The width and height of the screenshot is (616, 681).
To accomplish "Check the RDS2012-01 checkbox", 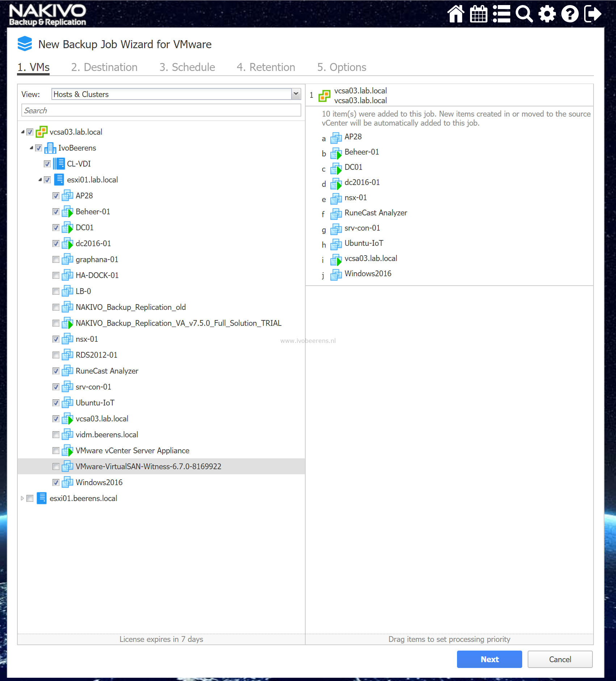I will pos(56,355).
